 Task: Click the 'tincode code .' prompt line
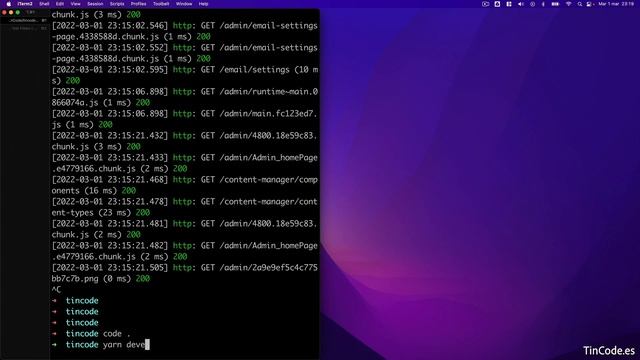click(x=91, y=334)
